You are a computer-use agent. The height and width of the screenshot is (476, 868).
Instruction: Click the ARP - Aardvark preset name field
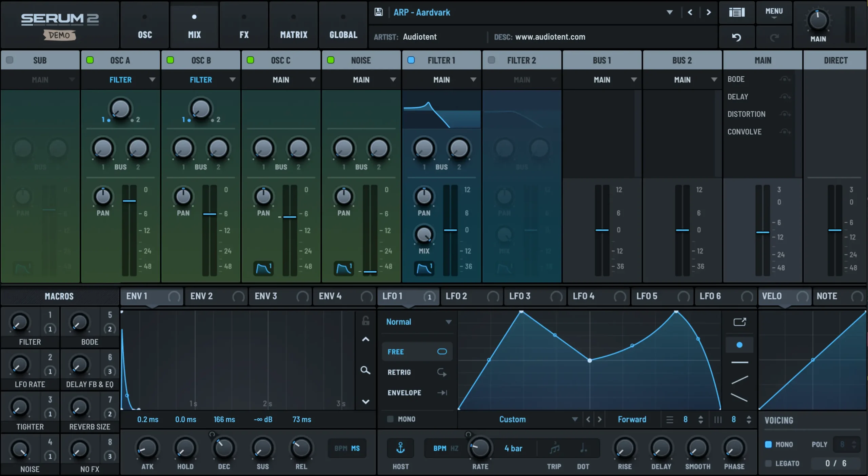click(x=421, y=12)
